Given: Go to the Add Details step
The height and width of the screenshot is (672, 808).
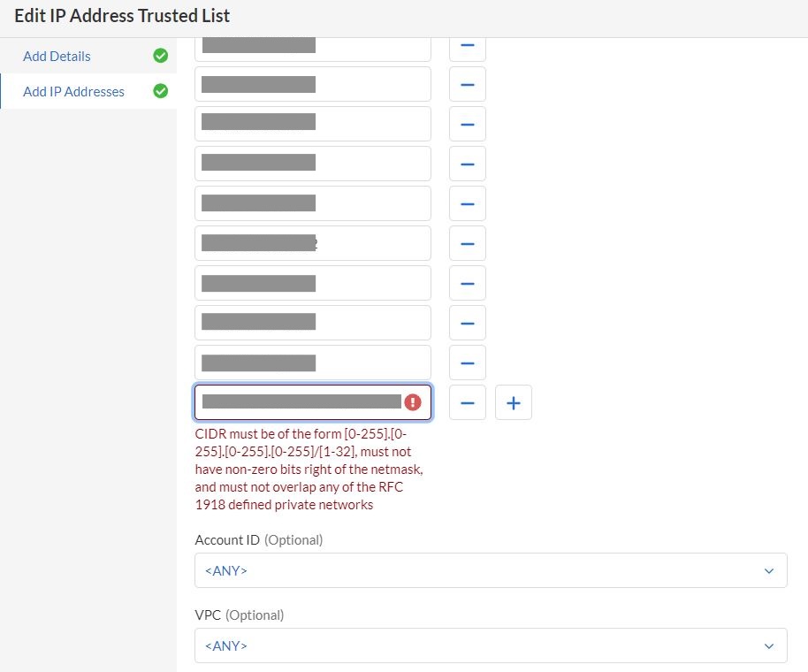Looking at the screenshot, I should (57, 57).
